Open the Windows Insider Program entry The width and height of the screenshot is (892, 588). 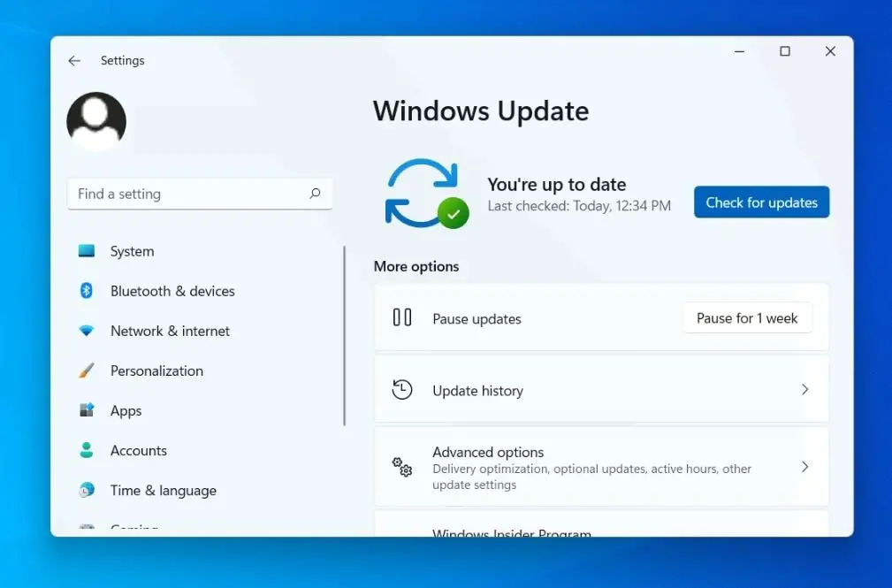point(513,531)
